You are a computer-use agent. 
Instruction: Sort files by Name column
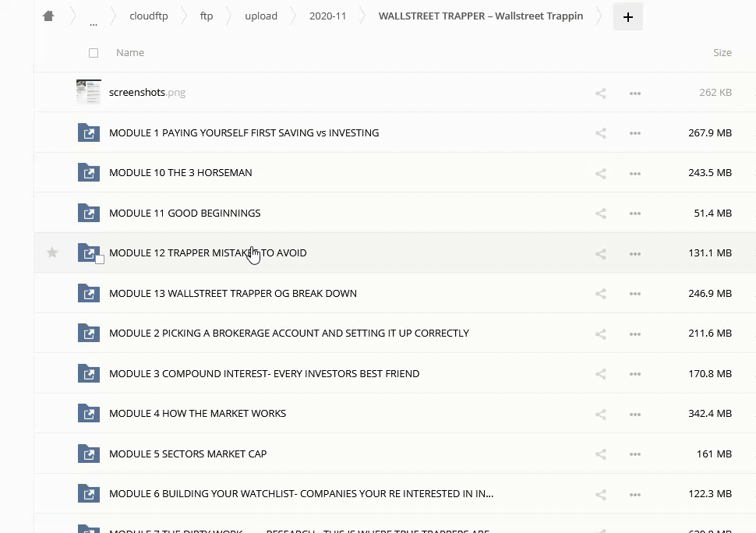[x=129, y=52]
